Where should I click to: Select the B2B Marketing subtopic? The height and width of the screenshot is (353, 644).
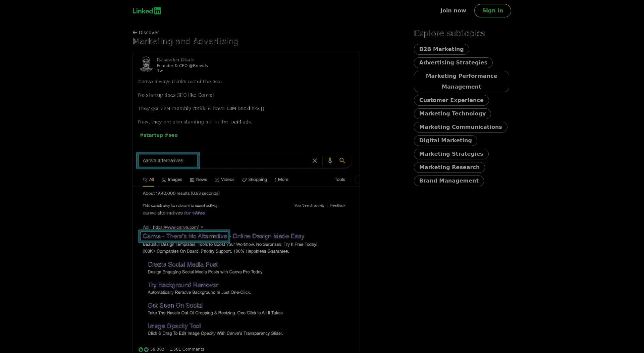click(x=441, y=49)
